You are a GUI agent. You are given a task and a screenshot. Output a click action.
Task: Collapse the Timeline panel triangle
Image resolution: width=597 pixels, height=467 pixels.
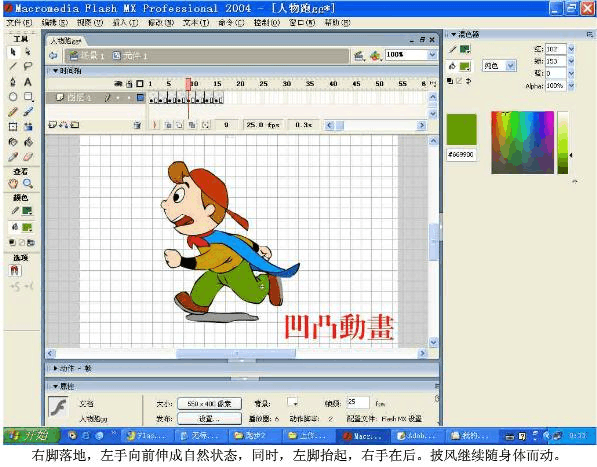(x=56, y=71)
